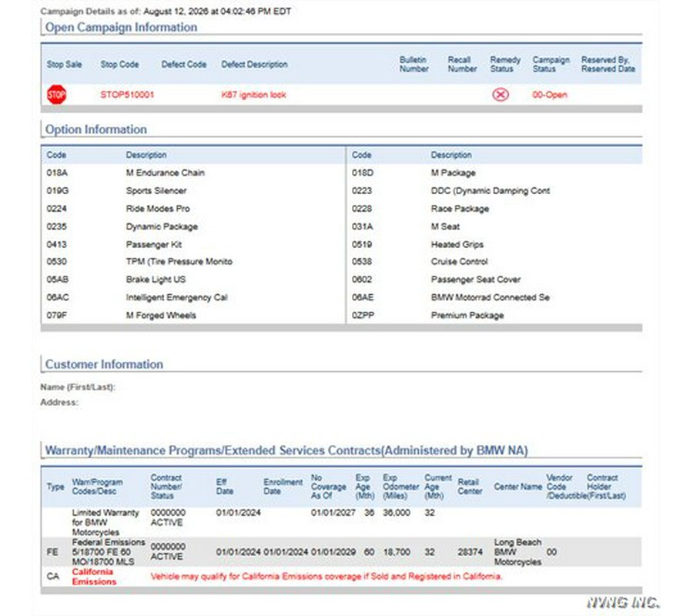Click the Federal Emissions warranty row
Screen dimensions: 693x616
point(341,552)
